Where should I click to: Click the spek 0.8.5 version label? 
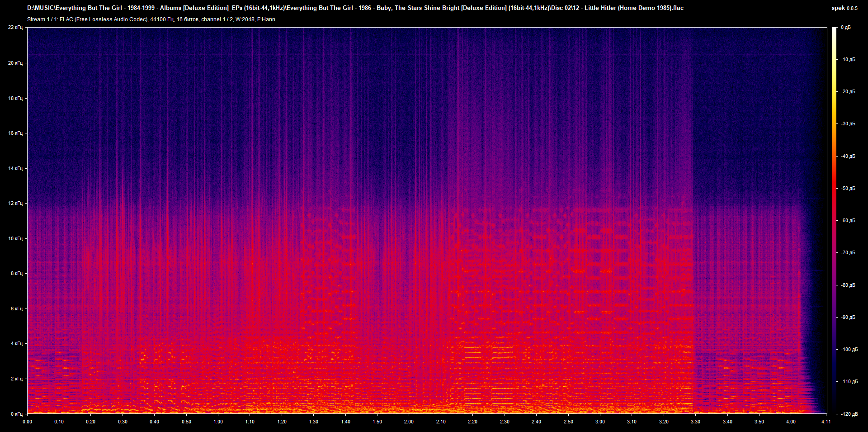click(844, 8)
